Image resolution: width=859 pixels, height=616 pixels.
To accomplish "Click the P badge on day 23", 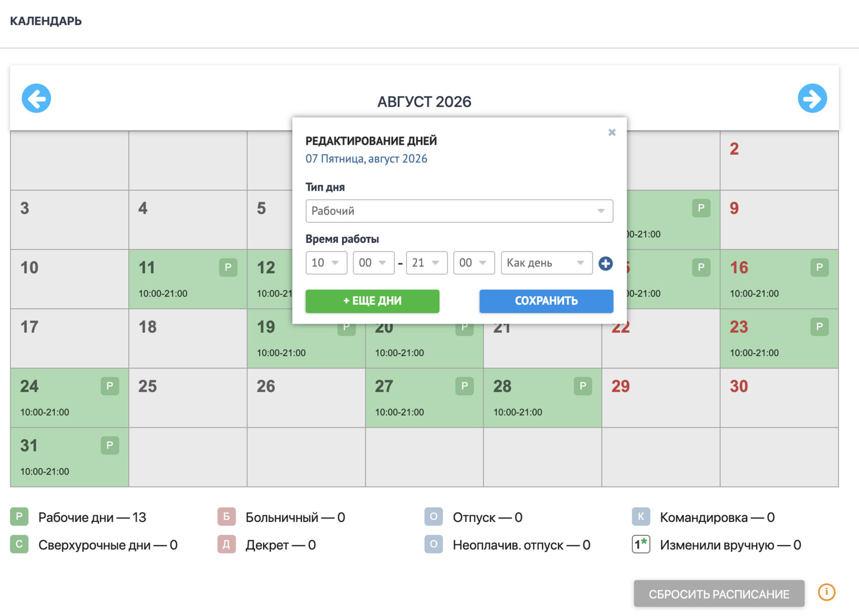I will pos(820,327).
